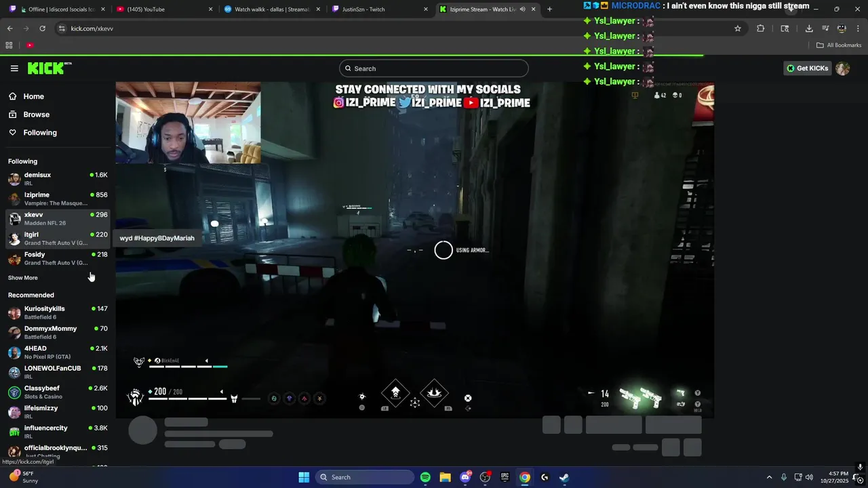Click the stream video player
The image size is (868, 488).
[x=414, y=250]
